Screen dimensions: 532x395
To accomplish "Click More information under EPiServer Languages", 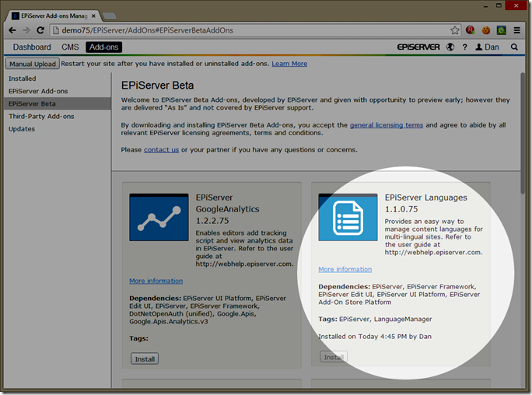I will coord(345,269).
